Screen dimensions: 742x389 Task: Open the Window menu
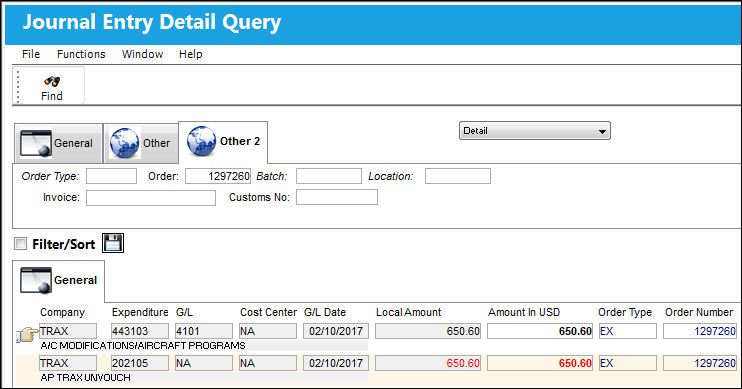[142, 54]
